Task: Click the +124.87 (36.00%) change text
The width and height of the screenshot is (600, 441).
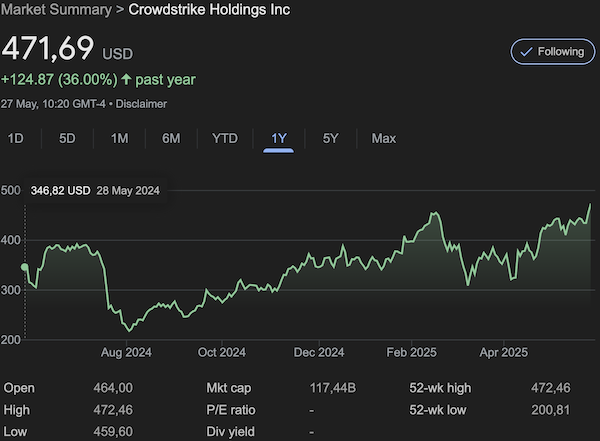Action: pos(59,80)
